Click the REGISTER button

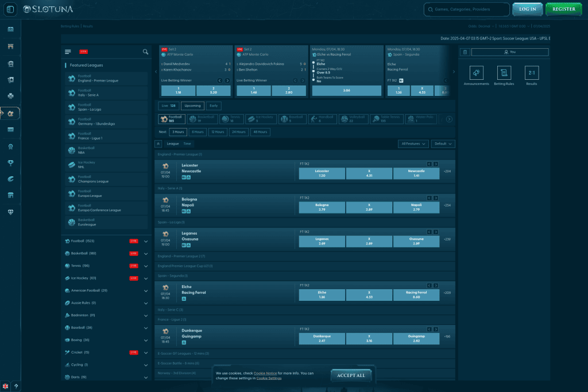[x=564, y=9]
